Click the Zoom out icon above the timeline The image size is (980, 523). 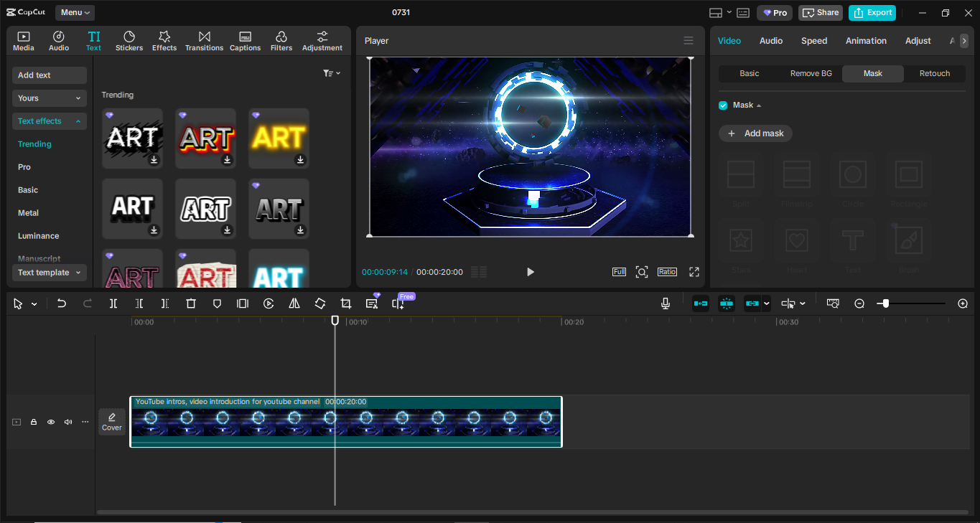click(x=859, y=303)
